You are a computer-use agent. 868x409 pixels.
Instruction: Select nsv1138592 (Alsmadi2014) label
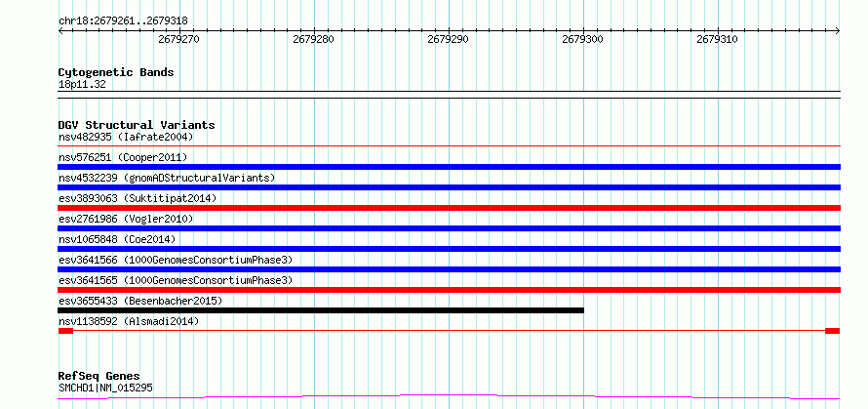click(129, 321)
